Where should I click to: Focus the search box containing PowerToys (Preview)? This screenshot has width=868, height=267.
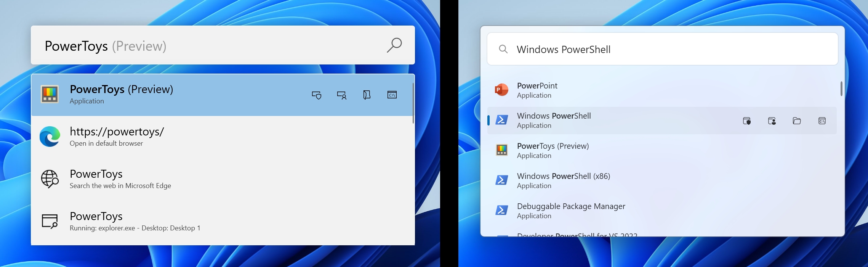[x=223, y=45]
